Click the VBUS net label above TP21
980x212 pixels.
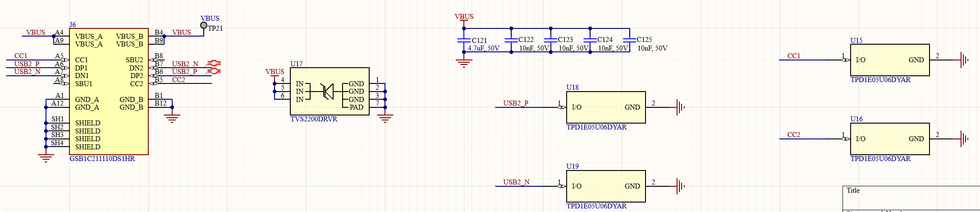point(210,18)
